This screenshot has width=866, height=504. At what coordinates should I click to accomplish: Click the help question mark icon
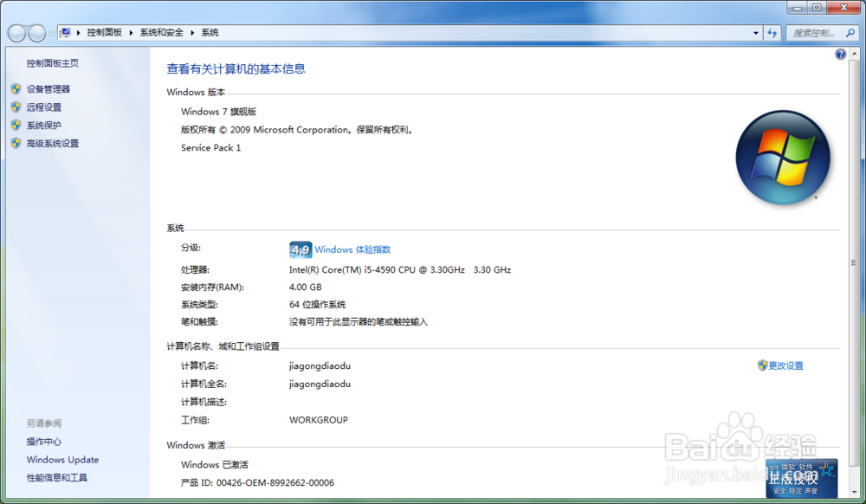pyautogui.click(x=839, y=54)
